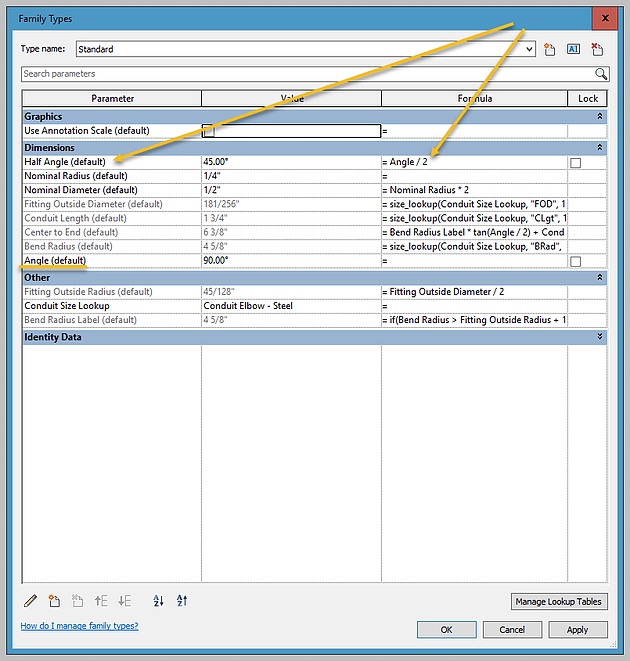Collapse the Graphics group
630x661 pixels.
(600, 116)
